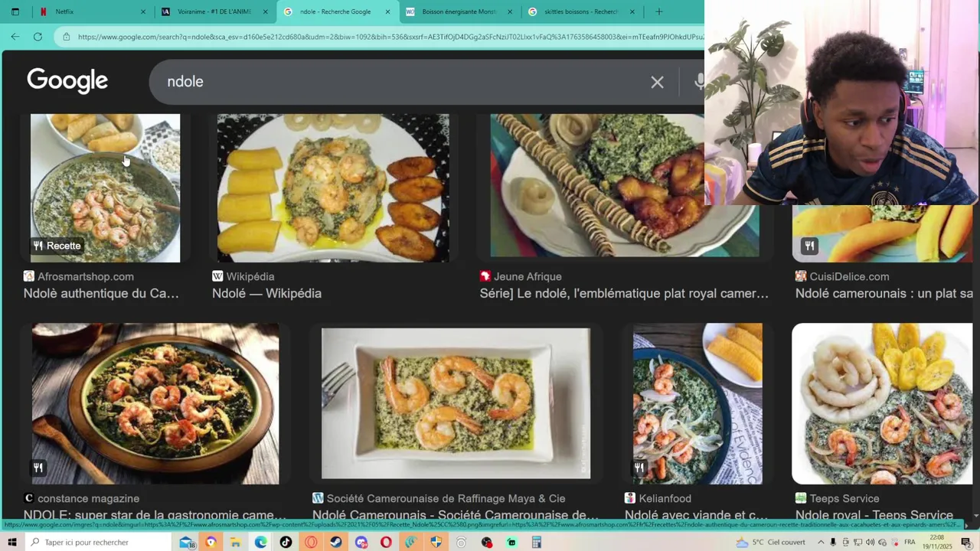Close the ndole Google search tab
980x551 pixels.
pos(387,11)
